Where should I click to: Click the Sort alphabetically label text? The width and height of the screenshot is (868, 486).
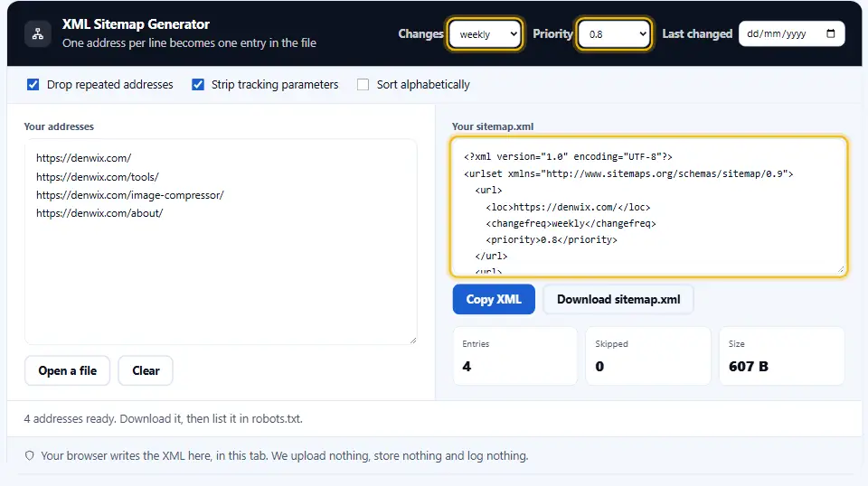point(423,85)
